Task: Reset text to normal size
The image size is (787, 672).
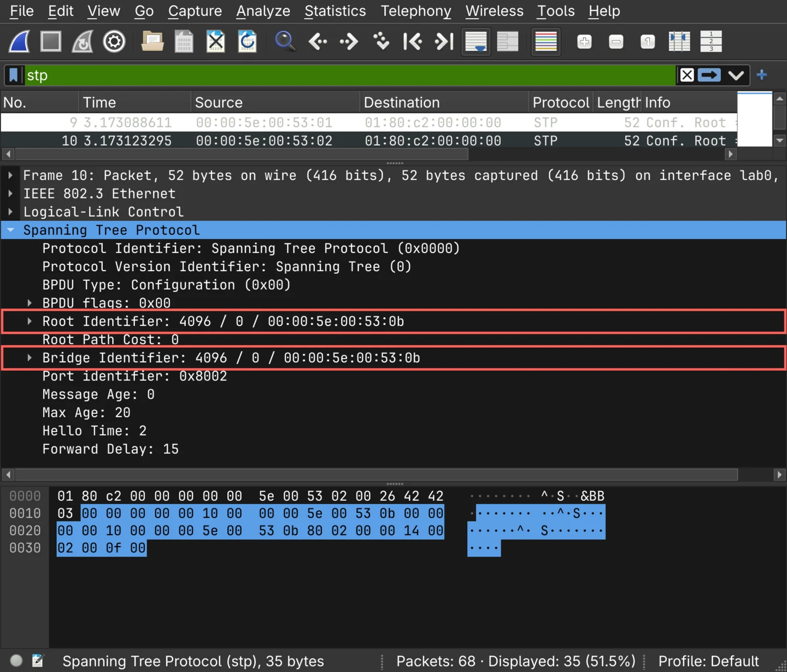Action: tap(648, 42)
